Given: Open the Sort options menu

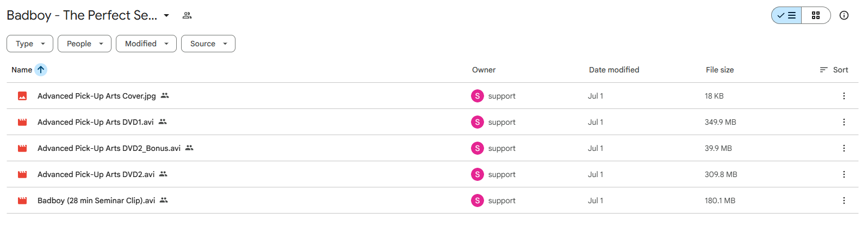Looking at the screenshot, I should click(834, 70).
